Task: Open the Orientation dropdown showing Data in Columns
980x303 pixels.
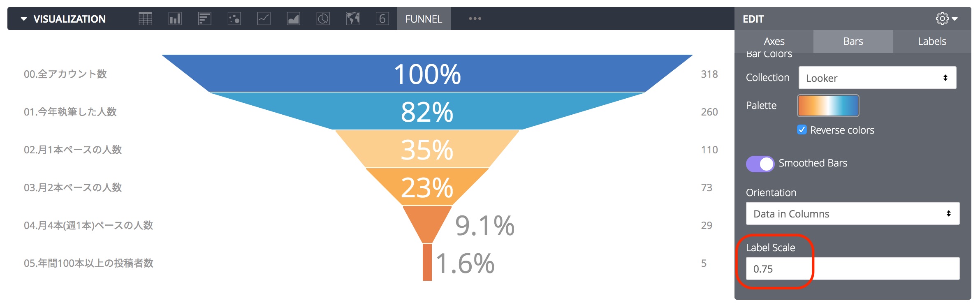Action: pyautogui.click(x=852, y=213)
